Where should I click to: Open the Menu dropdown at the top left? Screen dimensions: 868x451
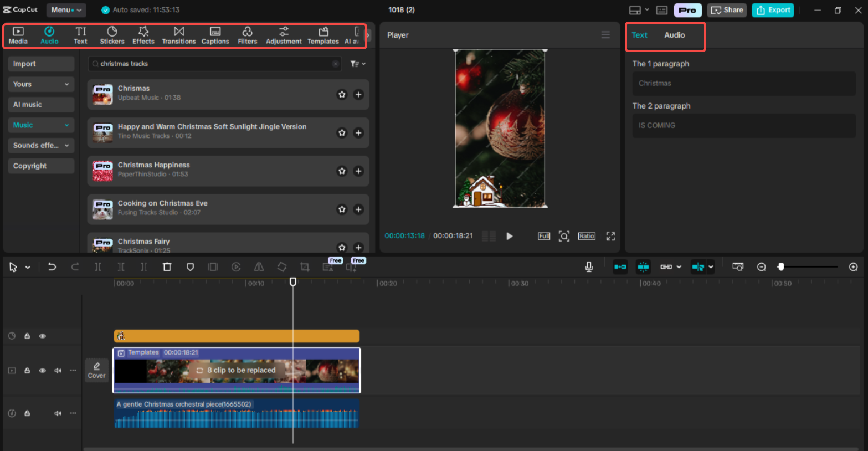[65, 9]
